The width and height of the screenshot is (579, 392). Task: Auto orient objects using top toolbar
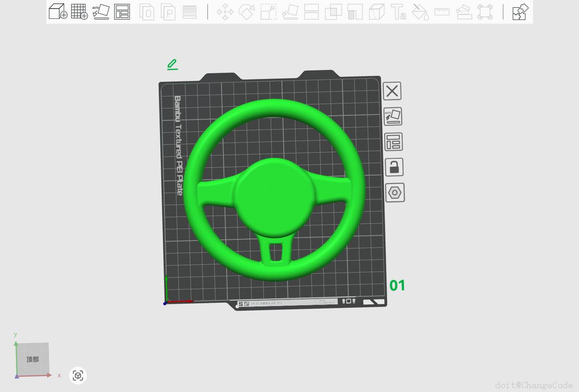coord(101,11)
